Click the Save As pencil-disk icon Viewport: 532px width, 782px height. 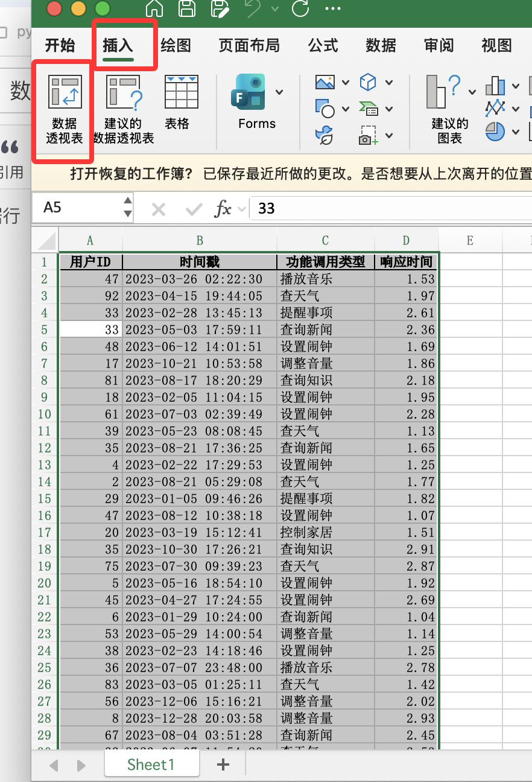(220, 8)
